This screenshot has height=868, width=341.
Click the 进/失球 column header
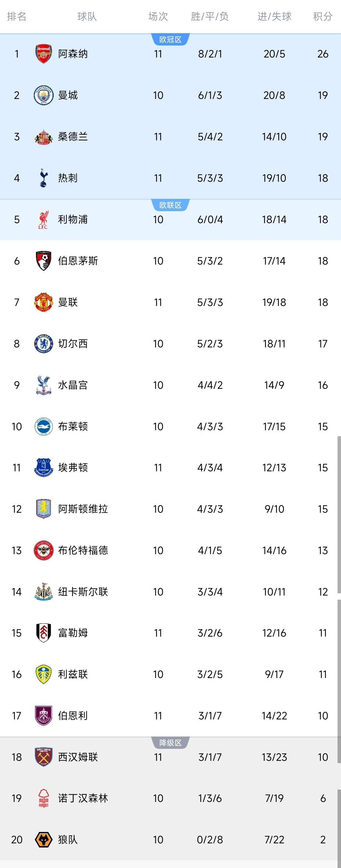[x=274, y=16]
